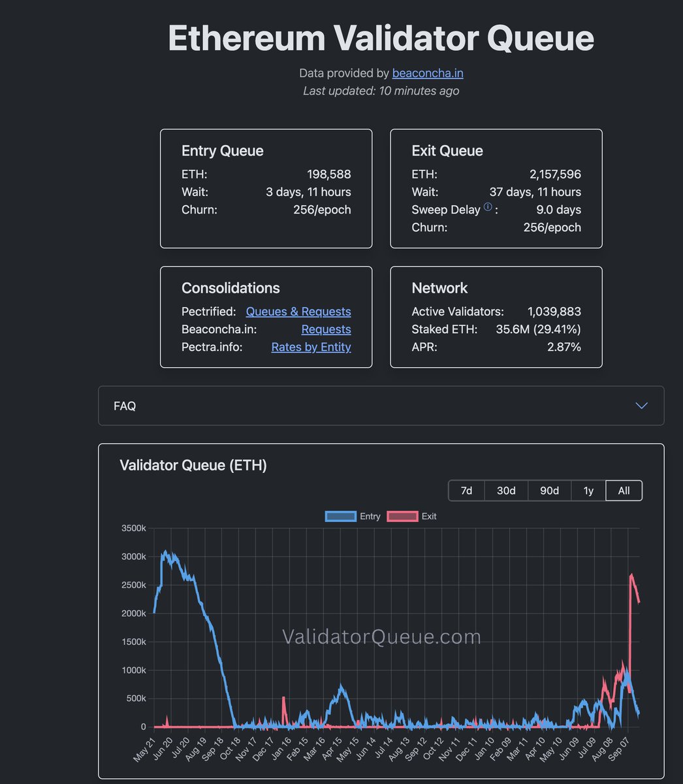Image resolution: width=683 pixels, height=784 pixels.
Task: Click the Entry Queue ETH value 198,588
Action: tap(329, 174)
